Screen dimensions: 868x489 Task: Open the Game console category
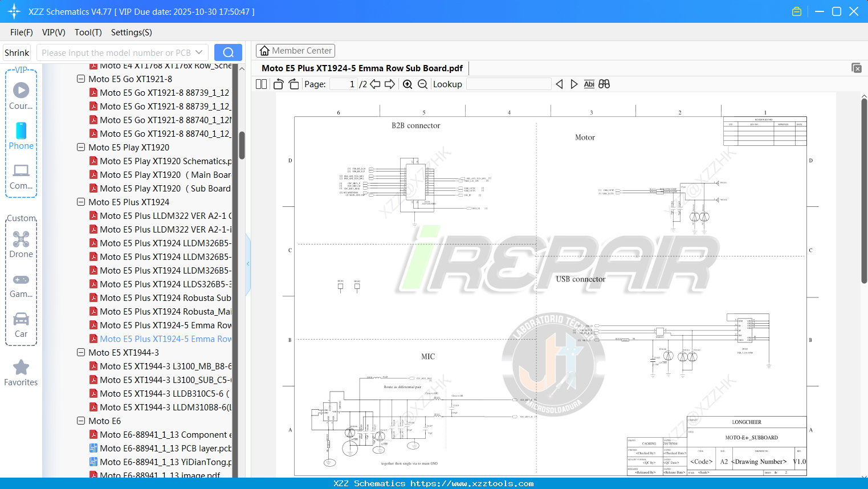click(21, 285)
